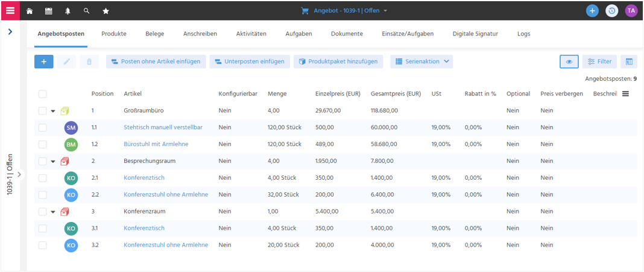Click the KO avatar of position 2.1
This screenshot has height=272, width=644.
click(x=71, y=178)
